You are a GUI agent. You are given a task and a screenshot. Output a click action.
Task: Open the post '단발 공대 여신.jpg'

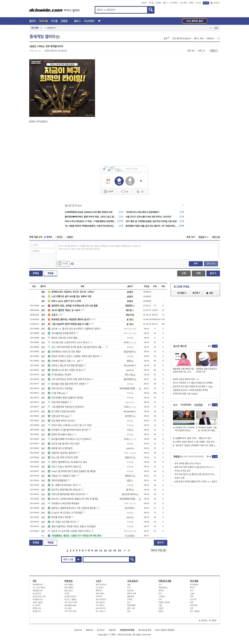(x=60, y=416)
